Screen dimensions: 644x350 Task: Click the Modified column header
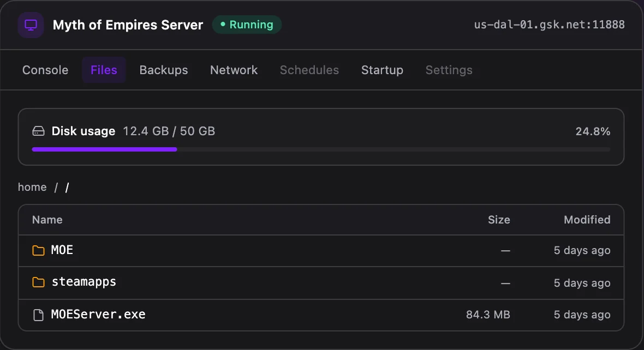point(587,220)
